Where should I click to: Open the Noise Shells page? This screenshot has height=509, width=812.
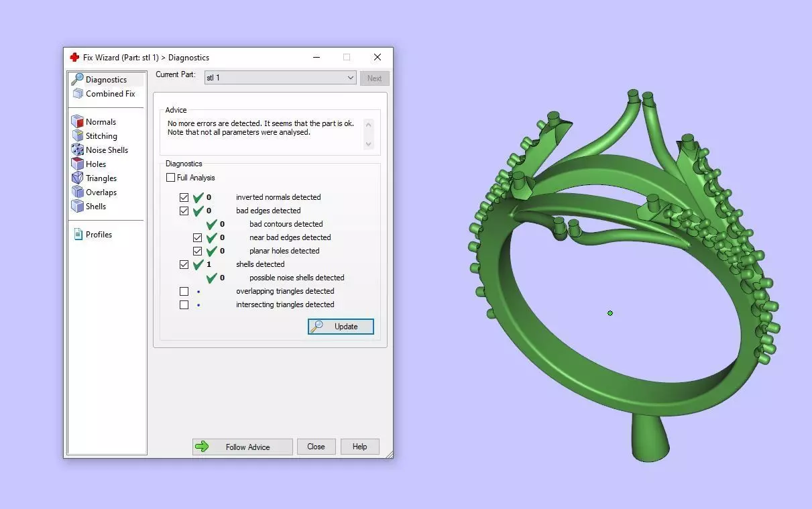(107, 150)
